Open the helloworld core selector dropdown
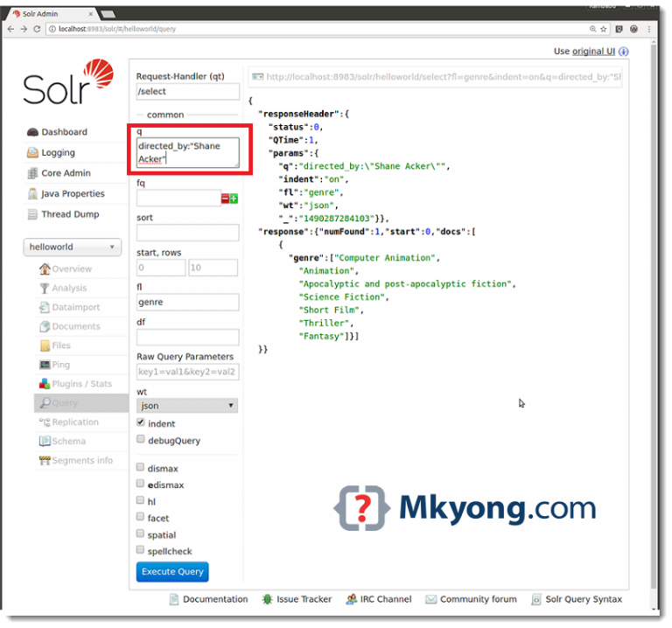This screenshot has width=672, height=628. (x=72, y=248)
